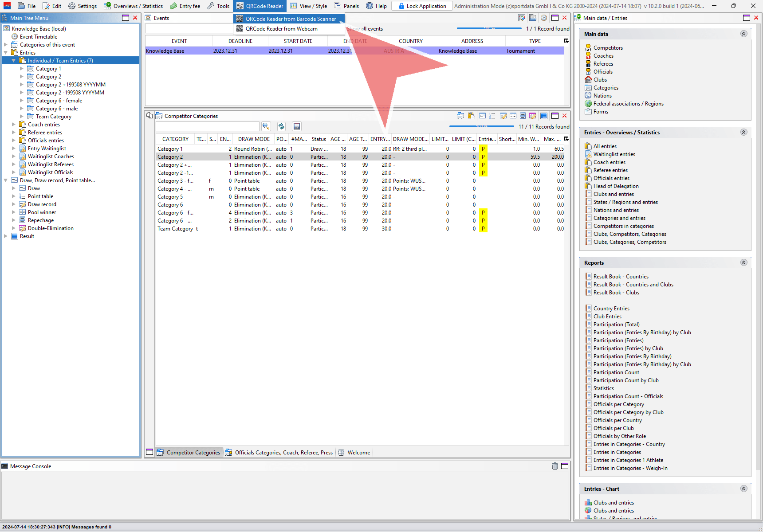Open the Overviews / Statistics menu

coord(134,6)
